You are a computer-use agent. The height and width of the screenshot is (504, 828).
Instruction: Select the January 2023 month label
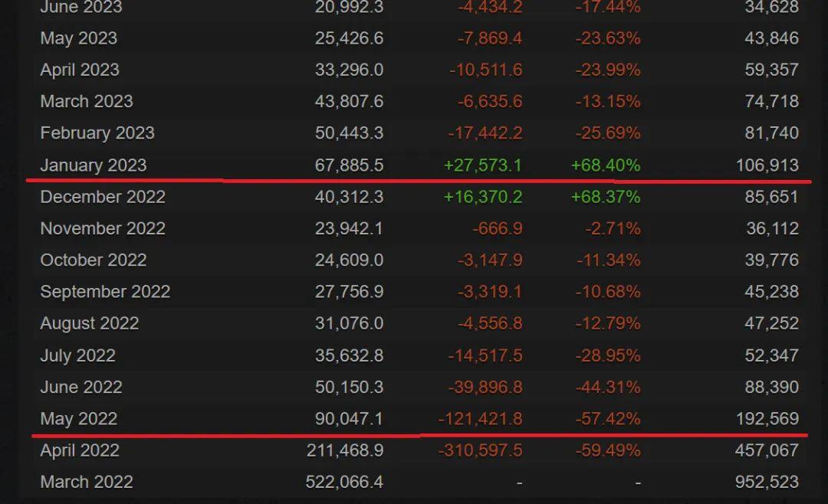(94, 165)
